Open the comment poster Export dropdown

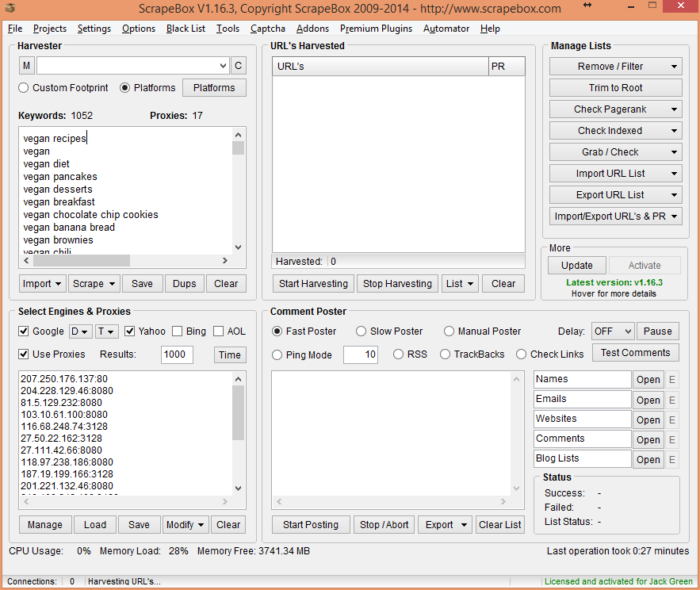pos(445,525)
